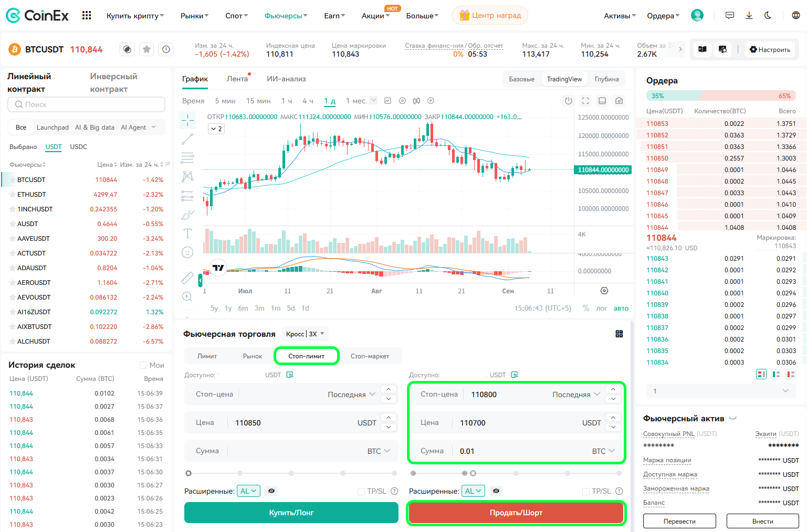Open the download app icon

(749, 15)
